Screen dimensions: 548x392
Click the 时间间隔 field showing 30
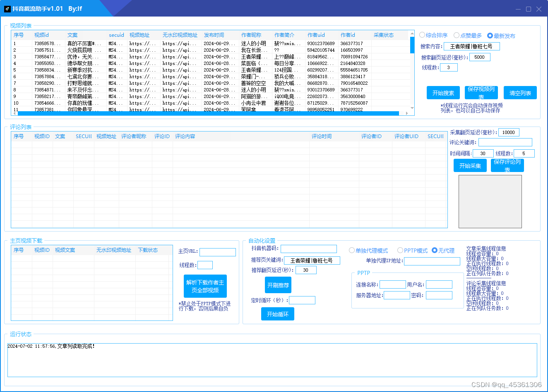click(483, 153)
